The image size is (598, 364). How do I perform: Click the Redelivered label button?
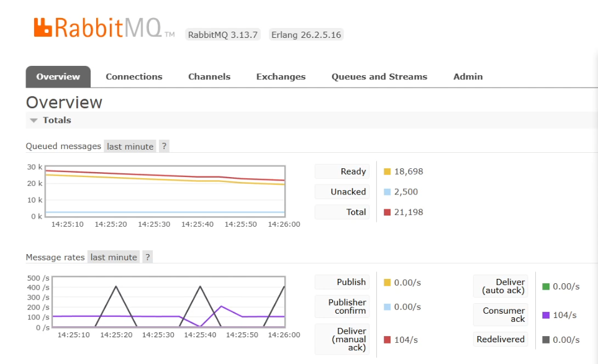(501, 339)
